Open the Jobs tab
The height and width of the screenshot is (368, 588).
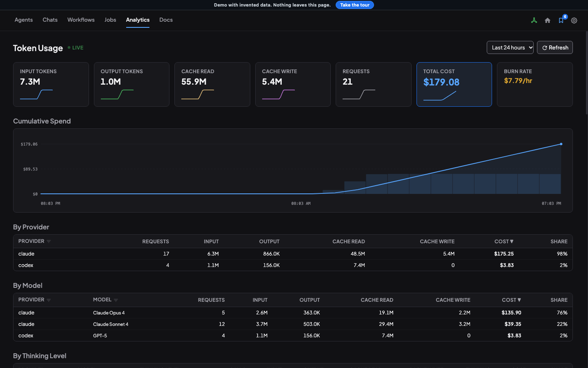(x=110, y=20)
